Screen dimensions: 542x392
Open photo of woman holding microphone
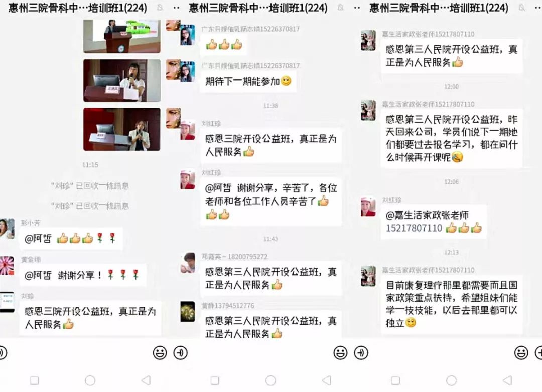tap(121, 81)
